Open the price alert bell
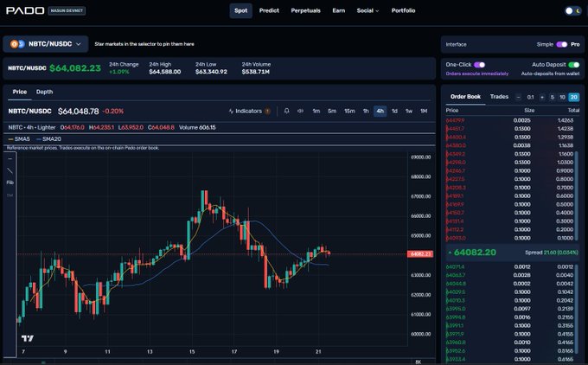Viewport: 588px width, 365px height. click(x=286, y=111)
